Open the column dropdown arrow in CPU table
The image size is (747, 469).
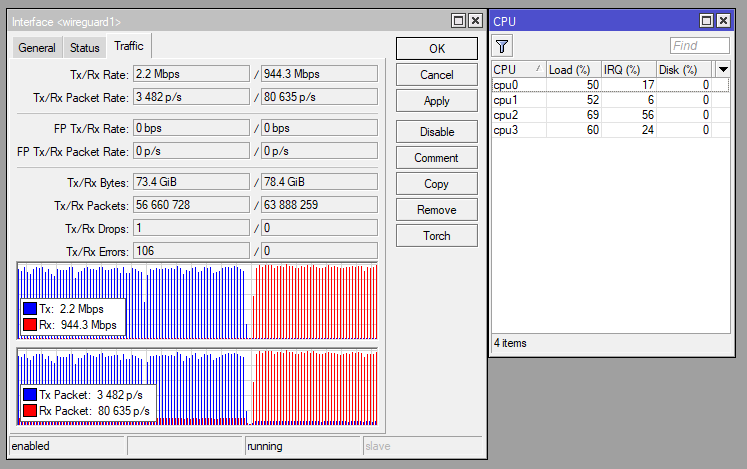(723, 70)
